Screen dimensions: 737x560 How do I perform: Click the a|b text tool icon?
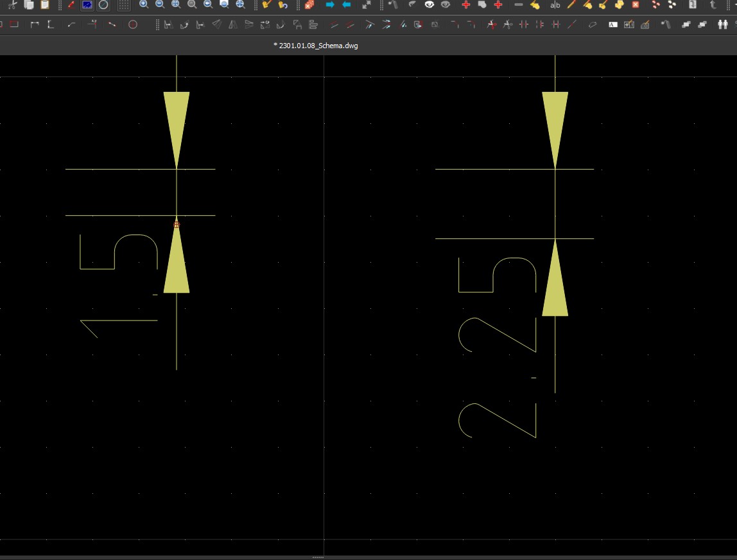[x=555, y=4]
